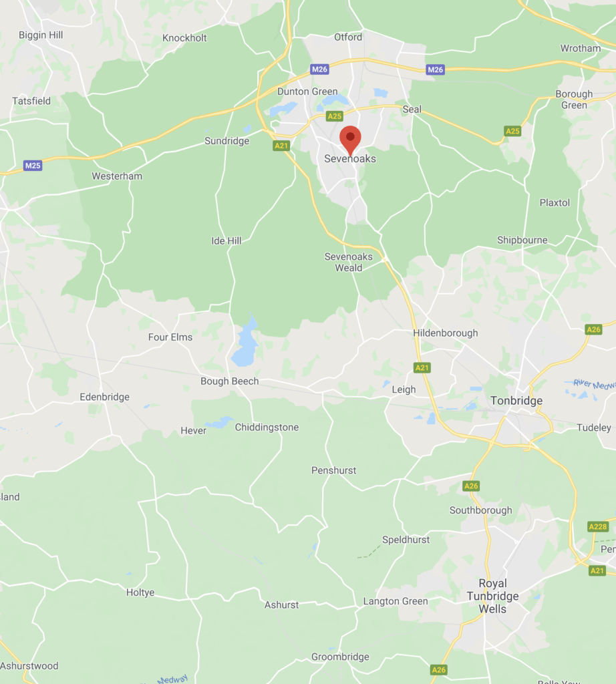Viewport: 616px width, 684px height.
Task: Click the M26 shield north of Seal
Action: click(x=435, y=69)
